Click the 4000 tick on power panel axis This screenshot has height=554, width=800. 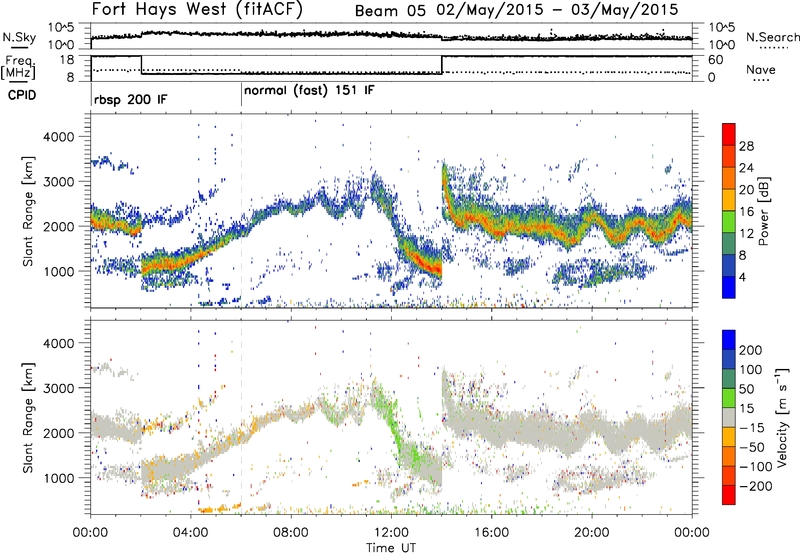(58, 137)
